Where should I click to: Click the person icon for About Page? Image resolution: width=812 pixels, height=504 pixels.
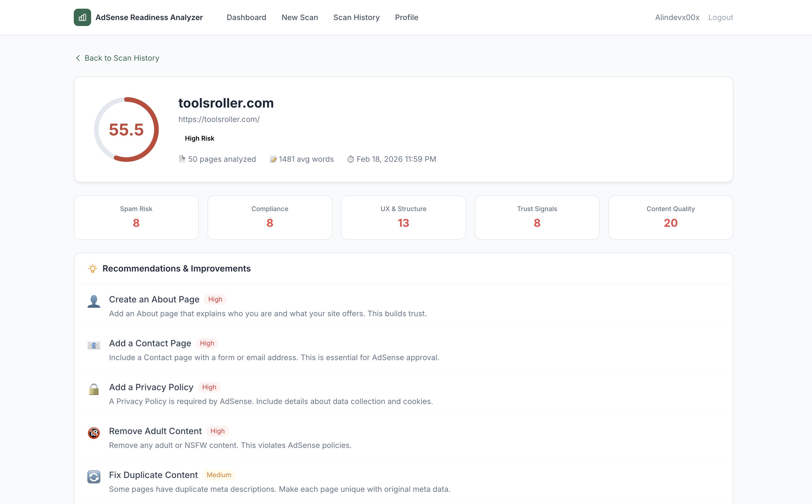point(94,301)
